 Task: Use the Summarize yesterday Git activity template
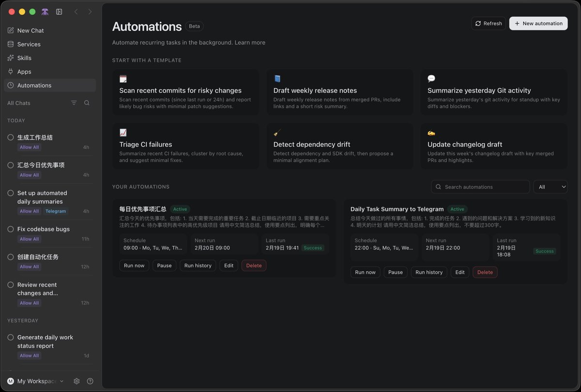(494, 92)
